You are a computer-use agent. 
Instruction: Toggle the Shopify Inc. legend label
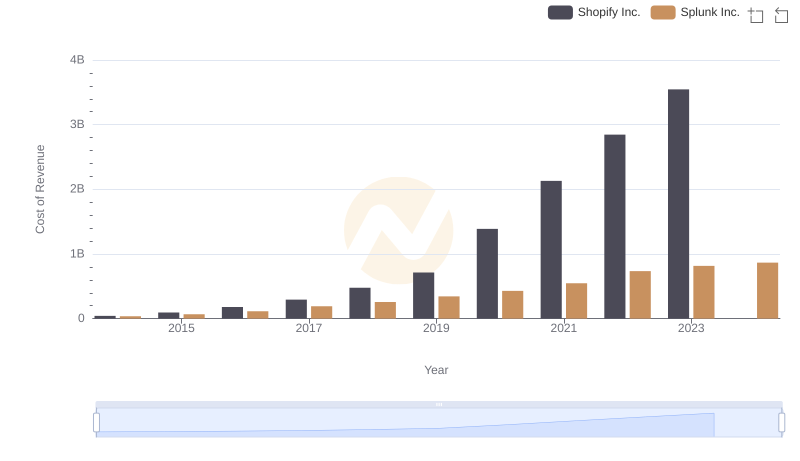pos(609,12)
